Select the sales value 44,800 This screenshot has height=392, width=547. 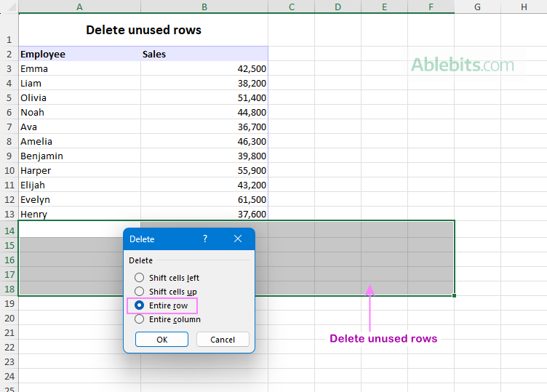[x=204, y=112]
